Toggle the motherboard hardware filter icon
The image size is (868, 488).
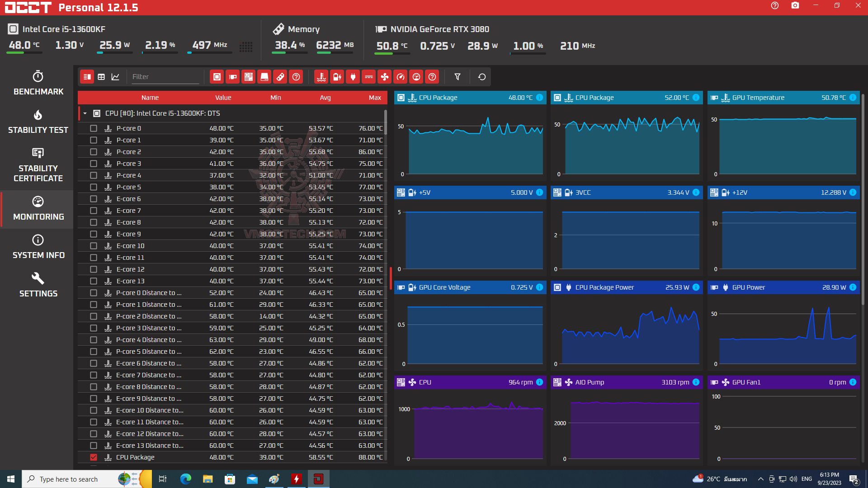click(x=249, y=77)
